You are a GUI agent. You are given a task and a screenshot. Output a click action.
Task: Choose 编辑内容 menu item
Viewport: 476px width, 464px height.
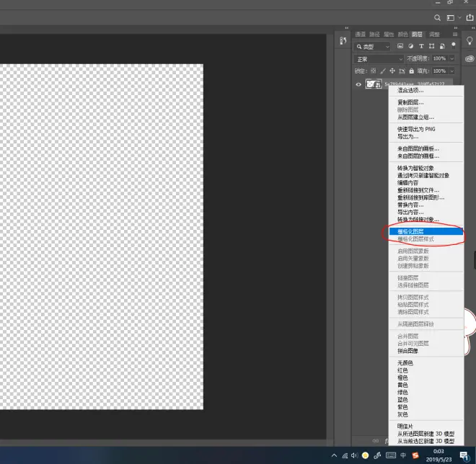pos(426,182)
